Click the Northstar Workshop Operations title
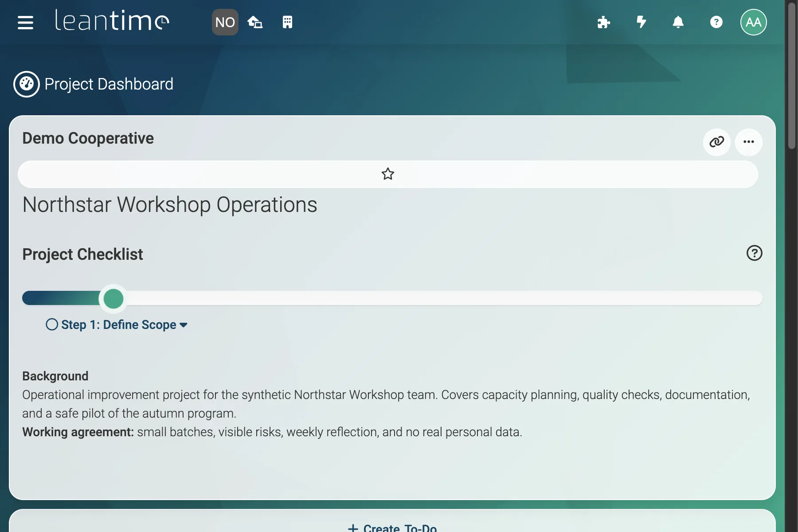Screen dimensions: 798x532 pyautogui.click(x=170, y=205)
